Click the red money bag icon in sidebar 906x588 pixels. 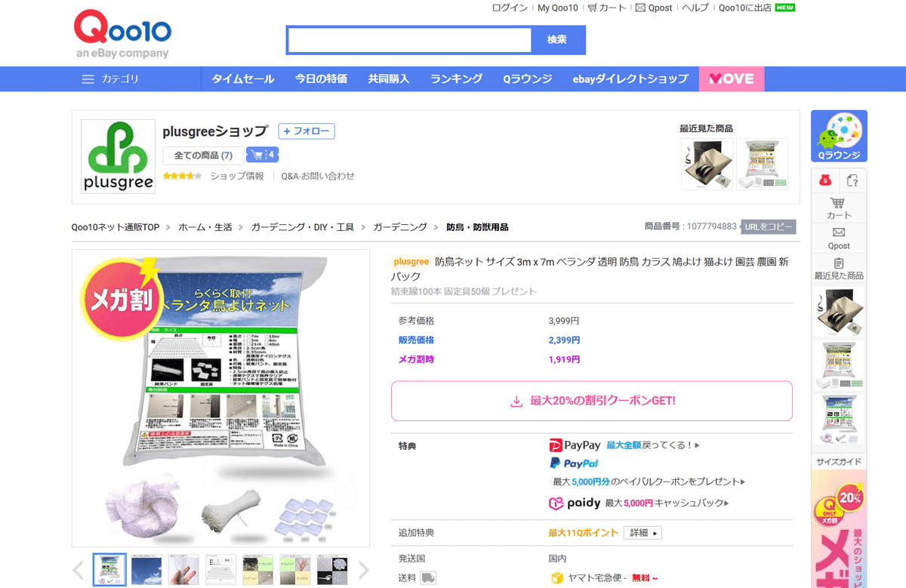(x=824, y=180)
